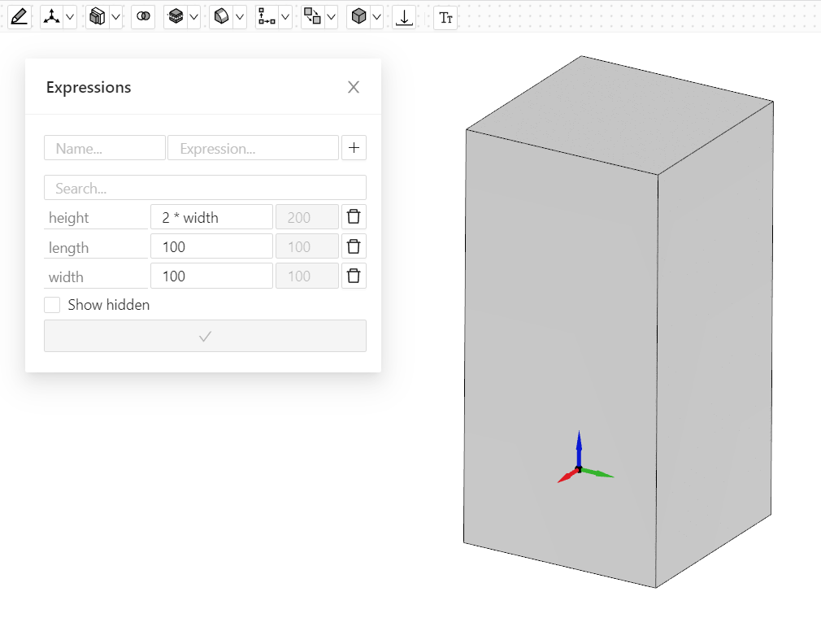Delete the length expression with trash icon
Image resolution: width=821 pixels, height=644 pixels.
pos(354,246)
